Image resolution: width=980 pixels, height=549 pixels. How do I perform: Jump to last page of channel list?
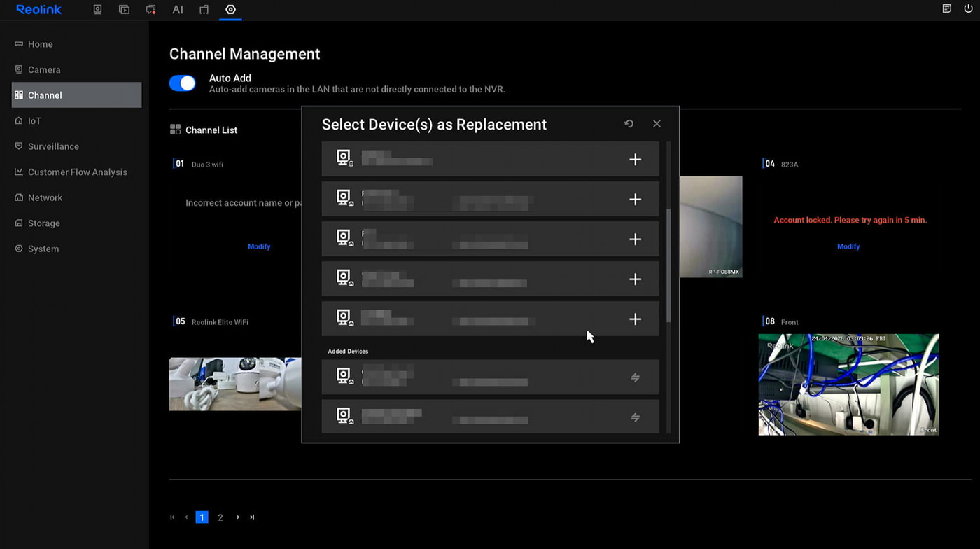[252, 517]
